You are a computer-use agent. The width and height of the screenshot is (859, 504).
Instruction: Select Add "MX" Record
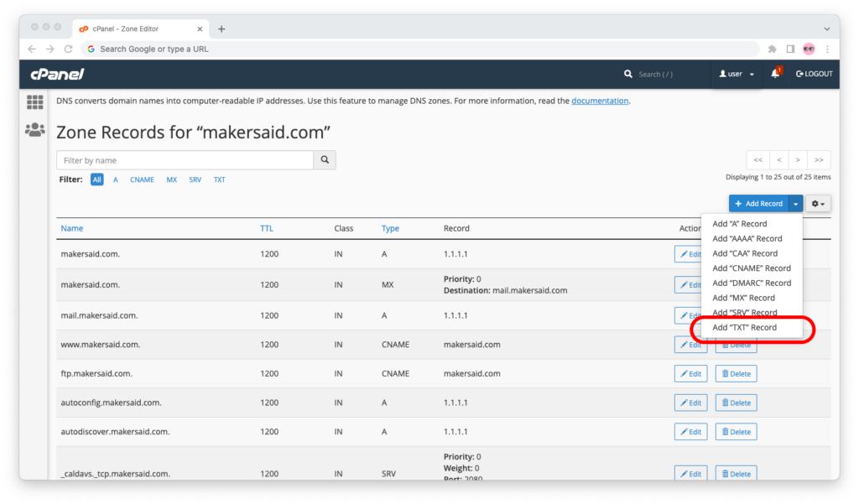pos(743,298)
